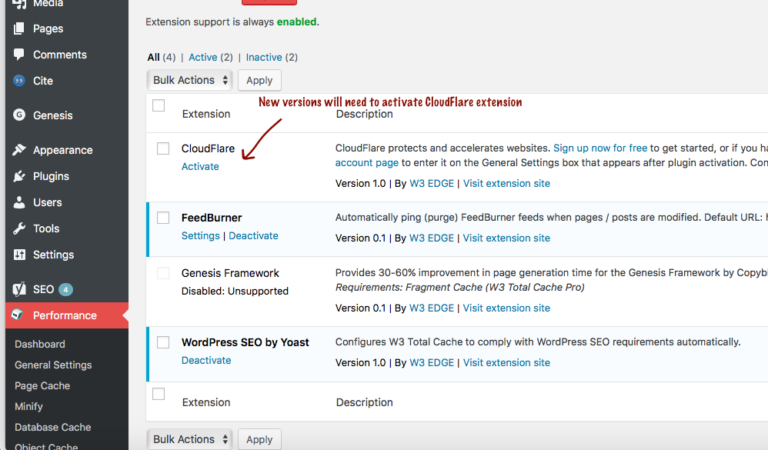
Task: Click the Yoast SEO icon
Action: (x=19, y=289)
